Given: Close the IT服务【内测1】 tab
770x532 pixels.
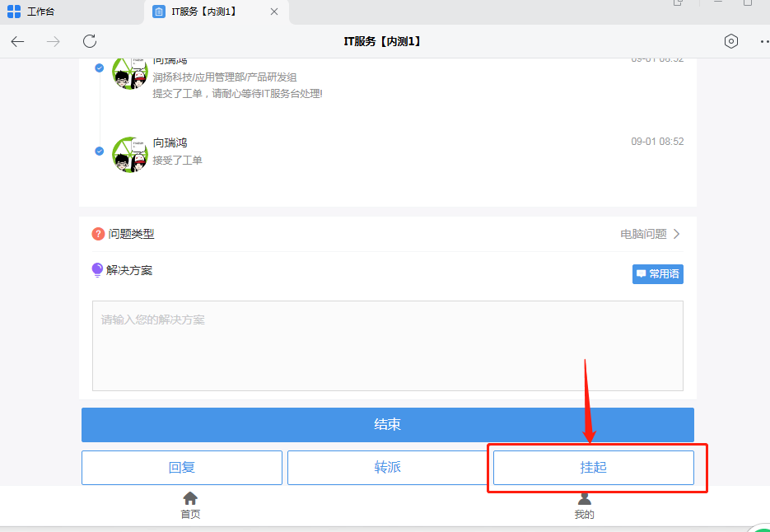Looking at the screenshot, I should coord(274,12).
